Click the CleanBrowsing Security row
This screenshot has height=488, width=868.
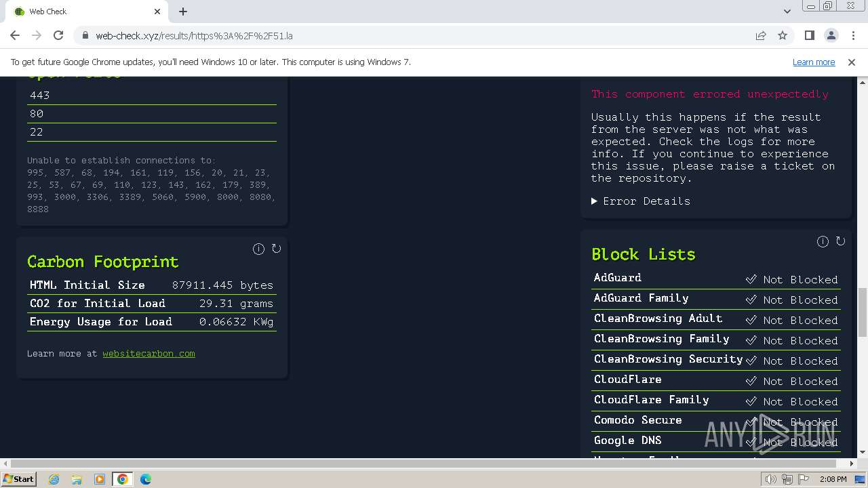pyautogui.click(x=716, y=360)
